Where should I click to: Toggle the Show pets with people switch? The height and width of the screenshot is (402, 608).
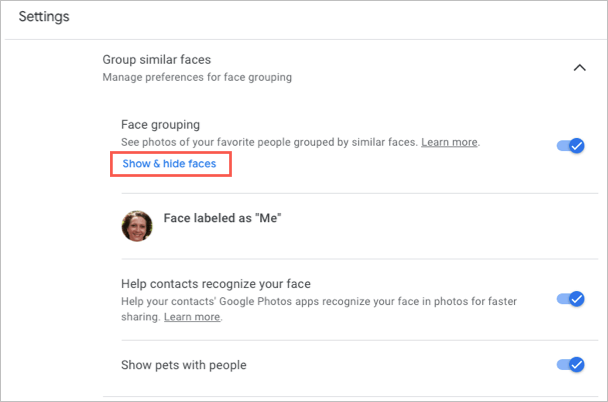(x=570, y=364)
